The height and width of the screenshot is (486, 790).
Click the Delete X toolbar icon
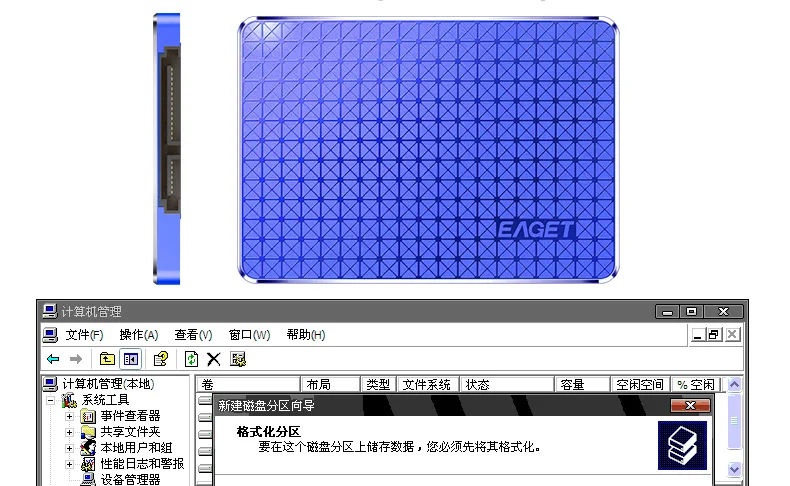(x=214, y=359)
